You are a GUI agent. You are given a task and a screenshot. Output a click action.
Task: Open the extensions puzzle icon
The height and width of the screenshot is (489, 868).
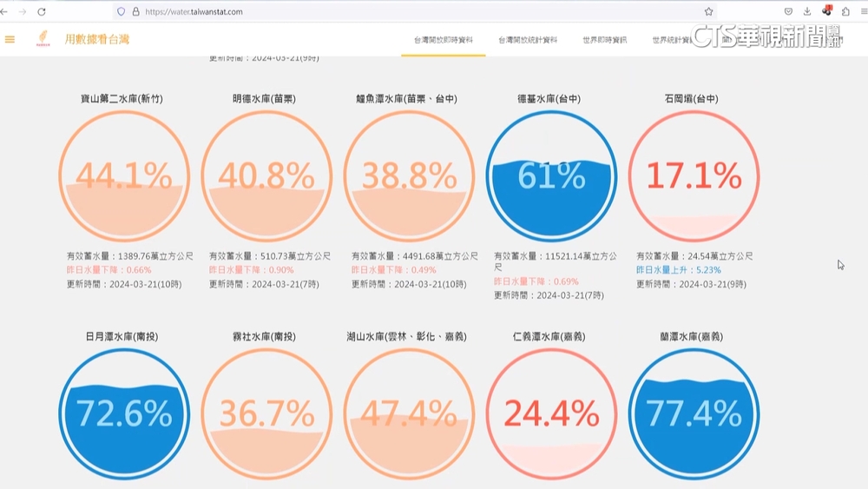coord(845,11)
